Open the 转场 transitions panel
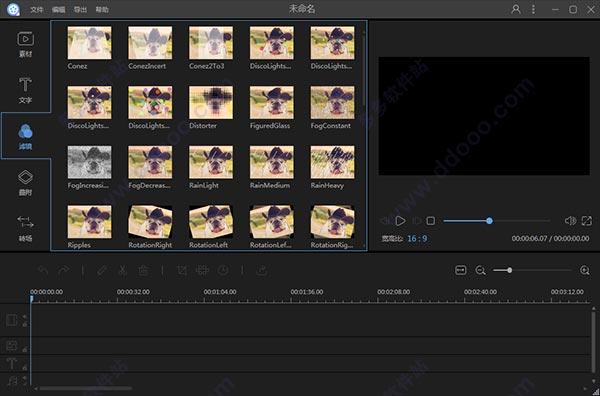 [x=25, y=228]
